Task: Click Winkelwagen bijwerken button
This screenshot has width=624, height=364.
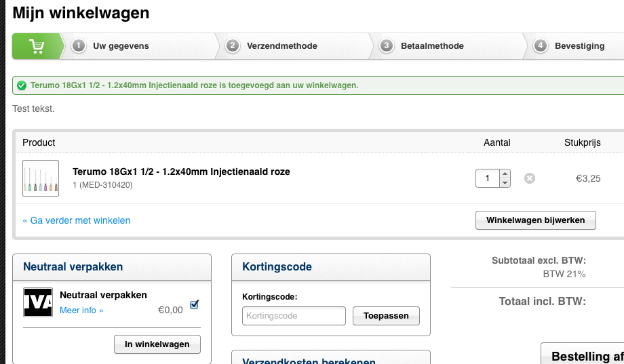Action: [x=536, y=220]
